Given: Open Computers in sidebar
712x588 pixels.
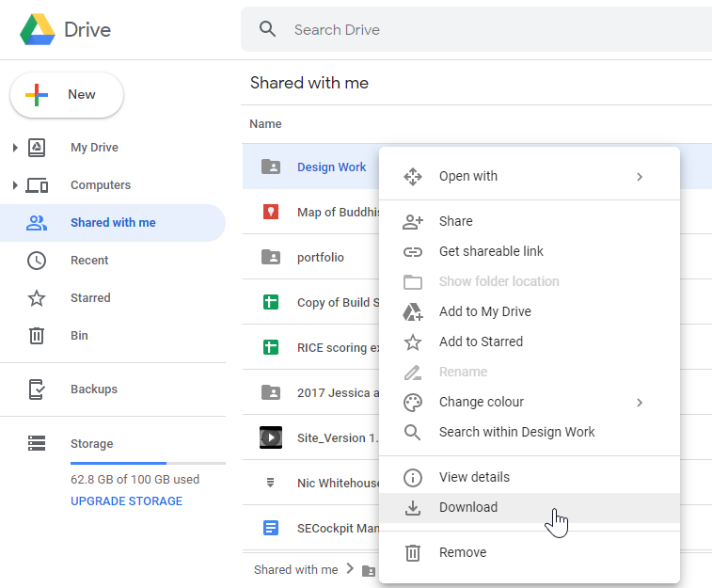Looking at the screenshot, I should (101, 184).
